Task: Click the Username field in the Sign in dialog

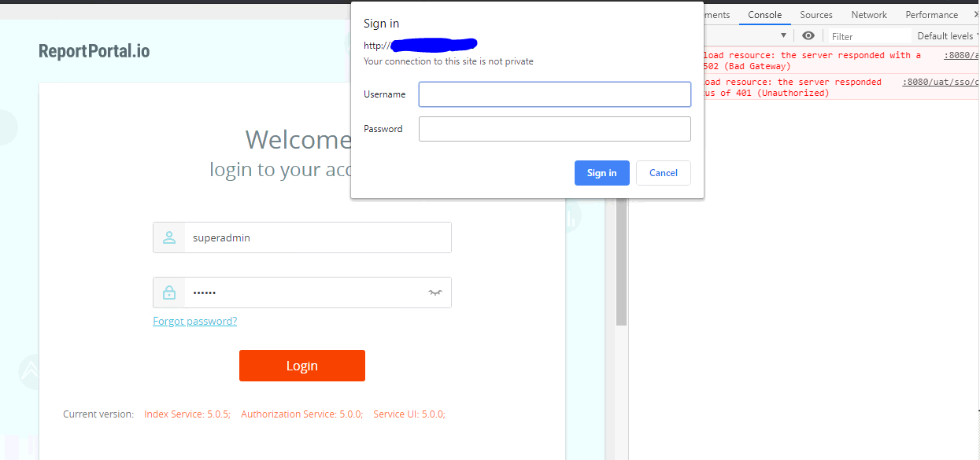Action: (553, 94)
